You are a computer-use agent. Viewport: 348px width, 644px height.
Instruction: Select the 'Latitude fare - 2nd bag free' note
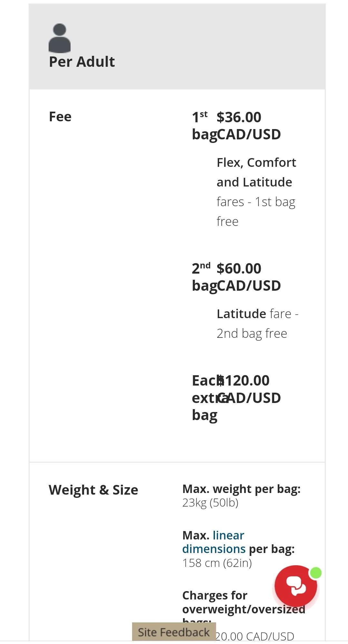(x=257, y=323)
